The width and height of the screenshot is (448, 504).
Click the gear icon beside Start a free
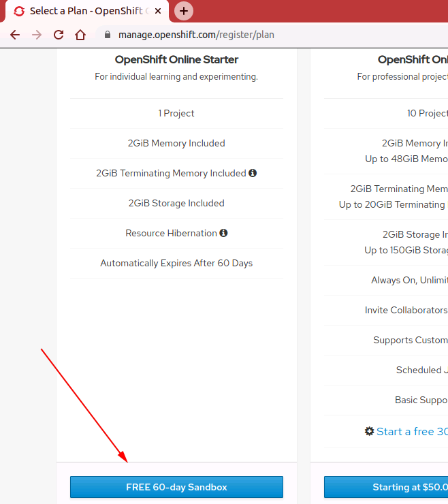369,431
